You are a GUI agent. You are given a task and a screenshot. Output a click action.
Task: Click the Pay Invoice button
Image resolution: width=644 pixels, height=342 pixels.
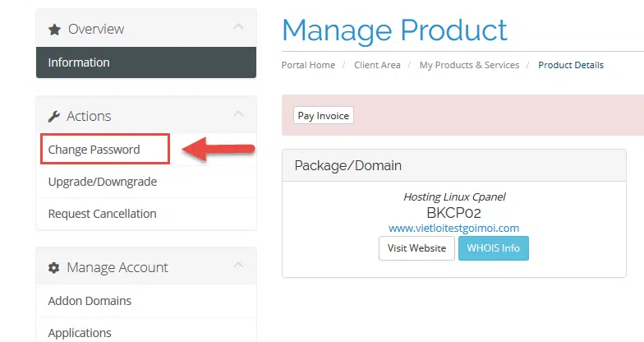[x=324, y=115]
